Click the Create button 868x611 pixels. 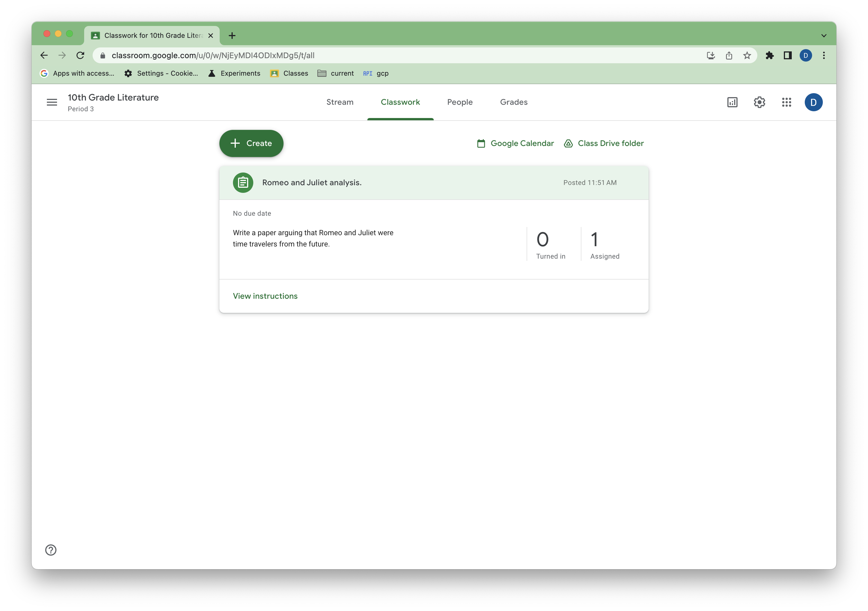[x=251, y=143]
